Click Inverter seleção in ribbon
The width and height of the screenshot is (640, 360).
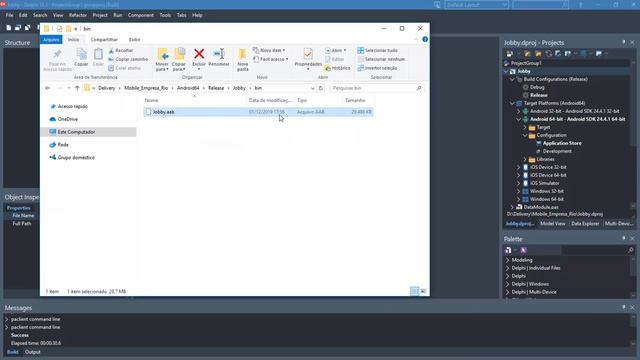[x=377, y=68]
